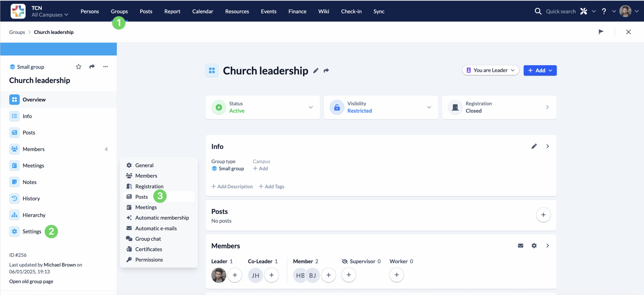The height and width of the screenshot is (295, 644).
Task: Star the Church leadership group as favorite
Action: pyautogui.click(x=78, y=67)
